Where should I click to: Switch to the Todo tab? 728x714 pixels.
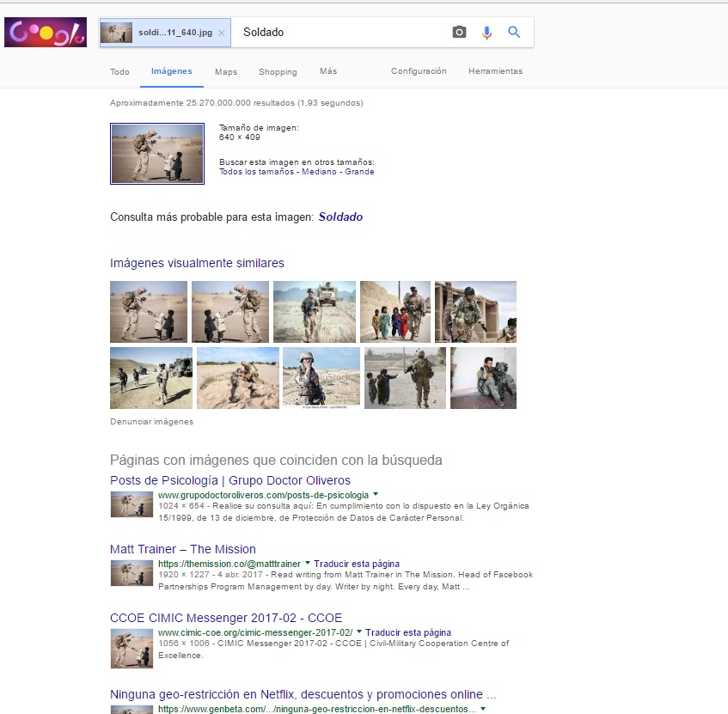(119, 72)
